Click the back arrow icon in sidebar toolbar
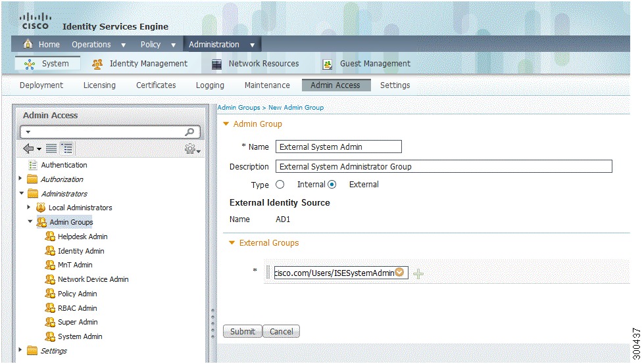Screen dimensions: 644x364 coord(28,148)
